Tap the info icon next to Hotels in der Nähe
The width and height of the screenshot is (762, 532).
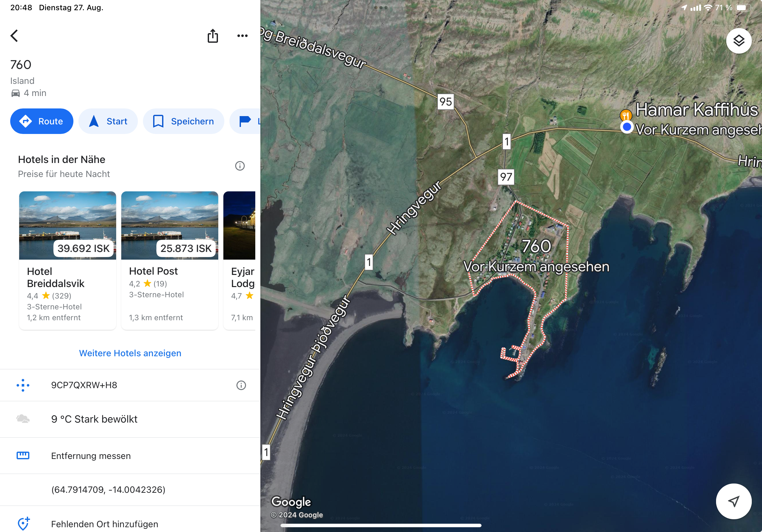pos(240,166)
